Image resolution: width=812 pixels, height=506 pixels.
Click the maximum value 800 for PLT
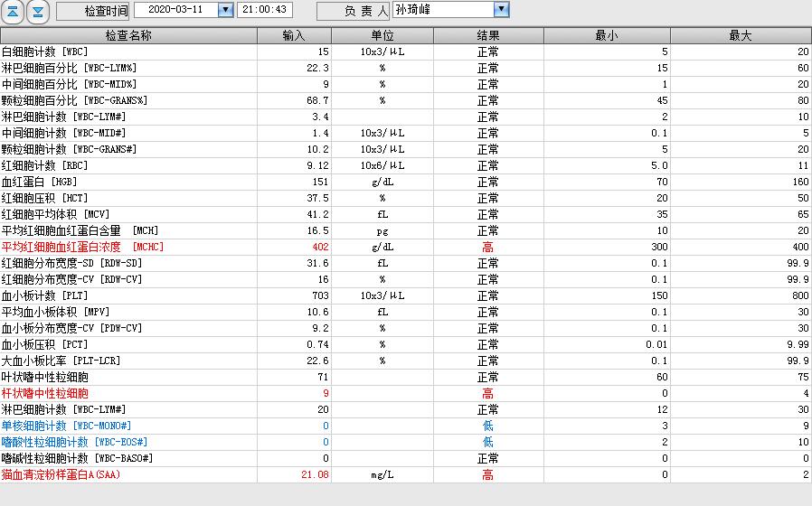tap(800, 295)
